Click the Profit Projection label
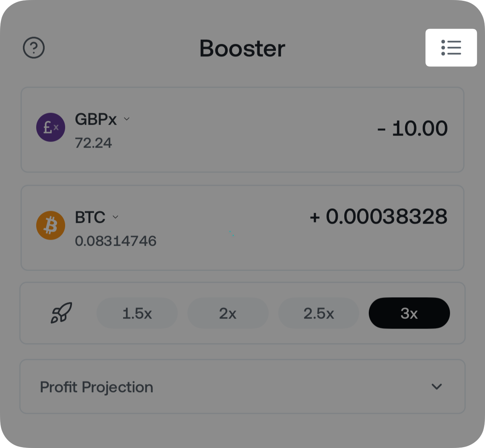Viewport: 485px width, 448px height. [97, 387]
